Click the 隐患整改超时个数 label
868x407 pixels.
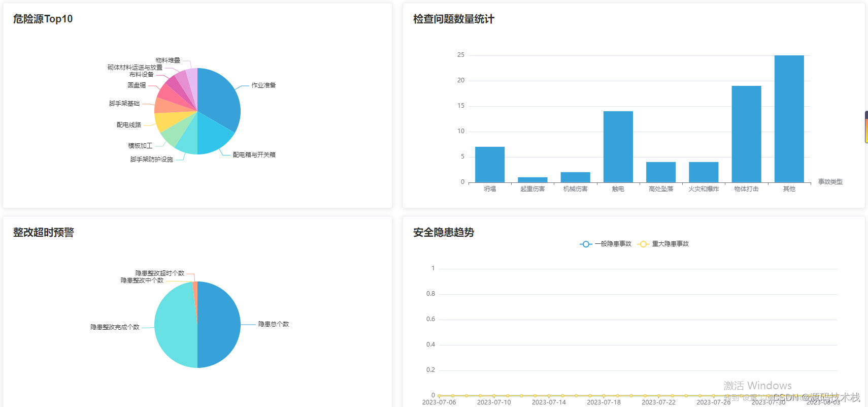[160, 273]
